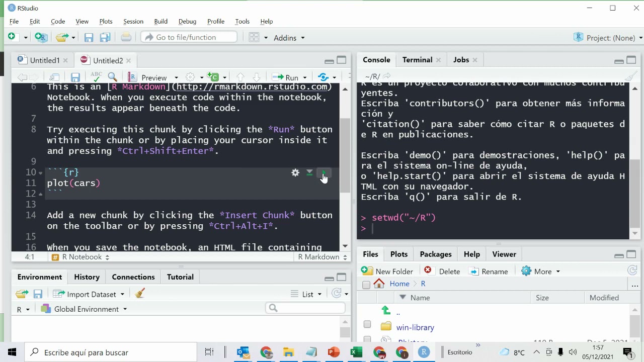The width and height of the screenshot is (644, 362).
Task: Click the Environment search box
Action: point(305,308)
